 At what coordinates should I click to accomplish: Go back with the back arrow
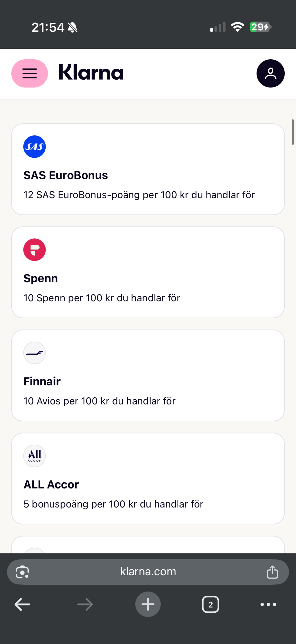(x=22, y=604)
